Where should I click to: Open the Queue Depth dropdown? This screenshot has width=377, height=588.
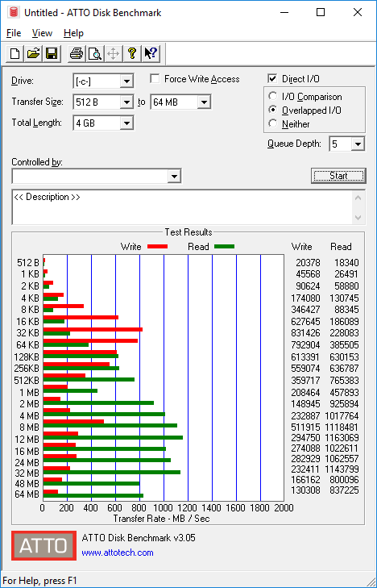(x=358, y=144)
